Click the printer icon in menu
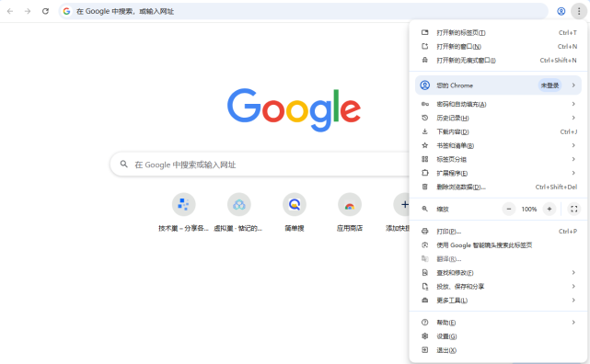590x364 pixels. coord(425,232)
